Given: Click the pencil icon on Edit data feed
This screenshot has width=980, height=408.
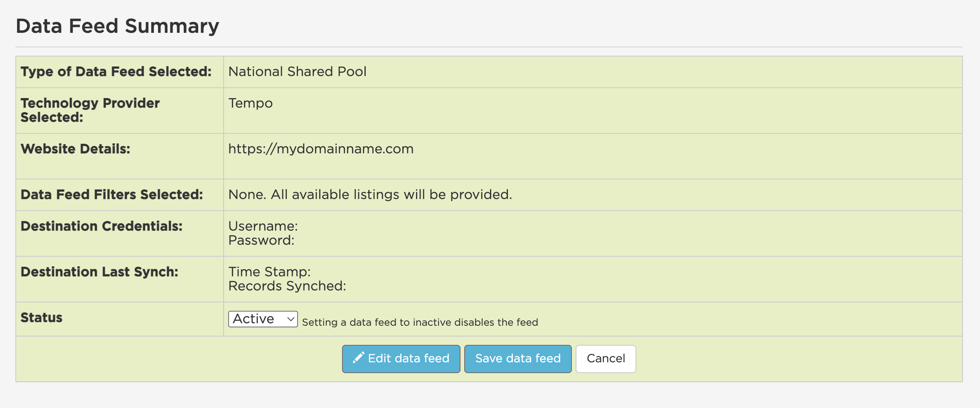Looking at the screenshot, I should 358,358.
